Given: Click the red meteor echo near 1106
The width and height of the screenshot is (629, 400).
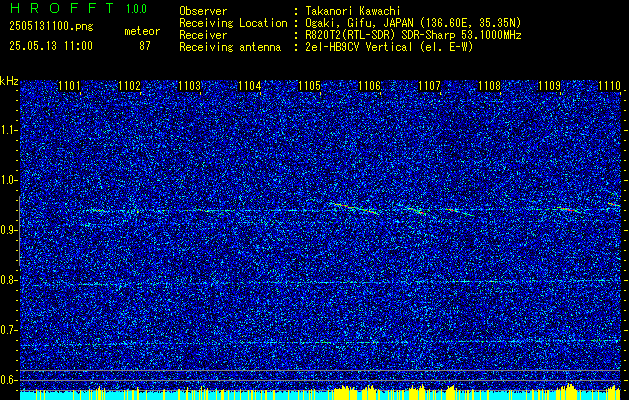Looking at the screenshot, I should tap(355, 208).
